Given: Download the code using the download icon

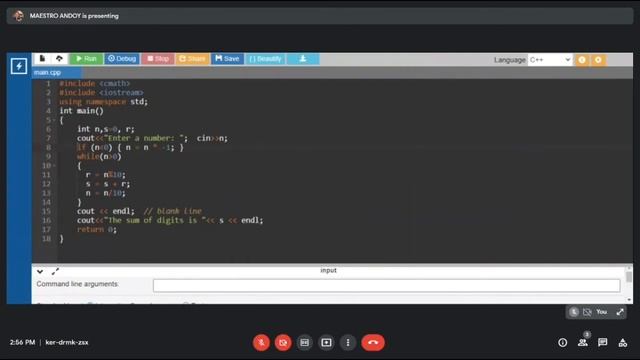Looking at the screenshot, I should [303, 59].
